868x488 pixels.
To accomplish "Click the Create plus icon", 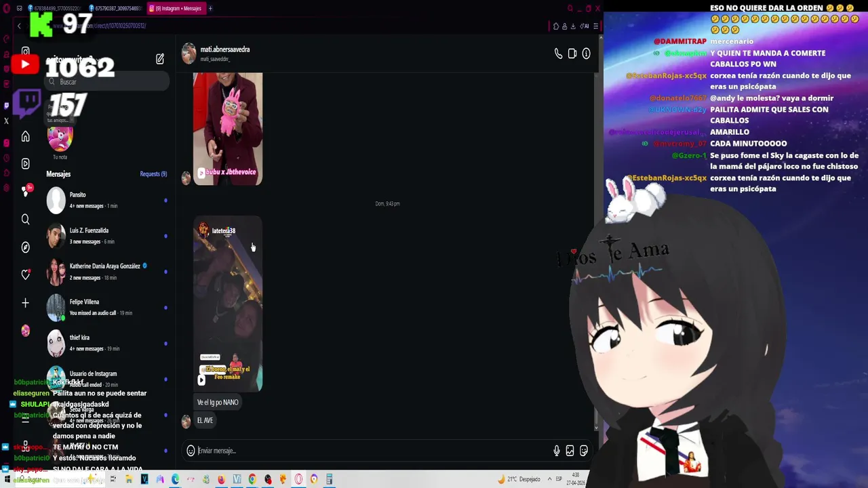I will [x=25, y=303].
